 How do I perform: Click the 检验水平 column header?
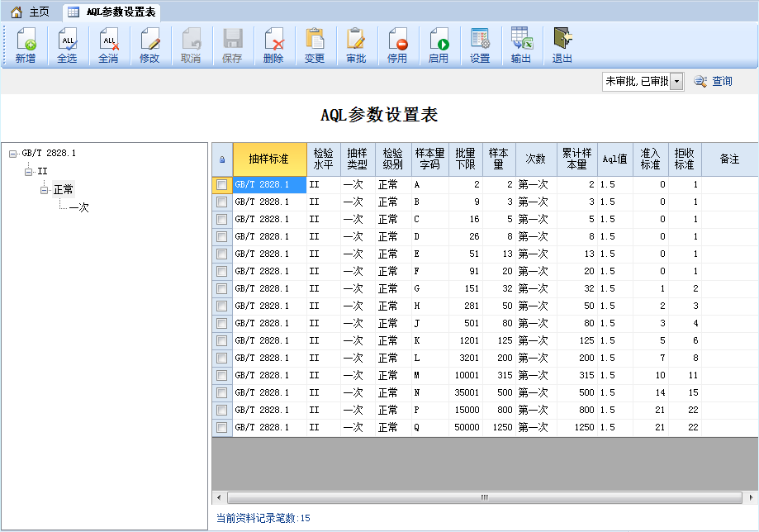coord(324,159)
